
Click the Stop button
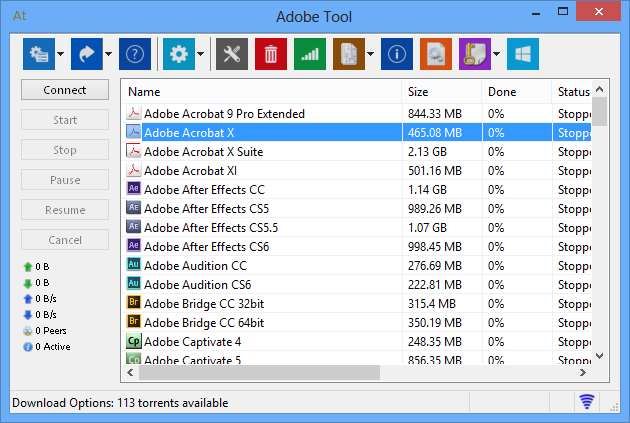[x=65, y=150]
